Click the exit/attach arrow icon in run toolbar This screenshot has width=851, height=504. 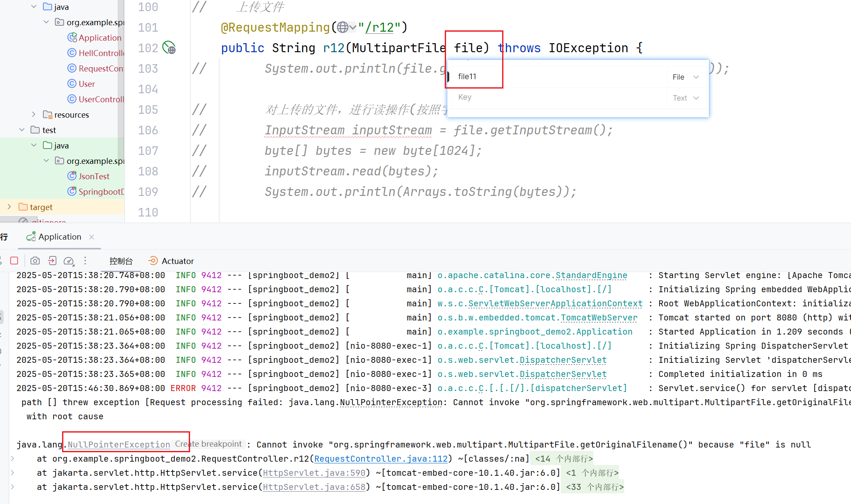[52, 261]
